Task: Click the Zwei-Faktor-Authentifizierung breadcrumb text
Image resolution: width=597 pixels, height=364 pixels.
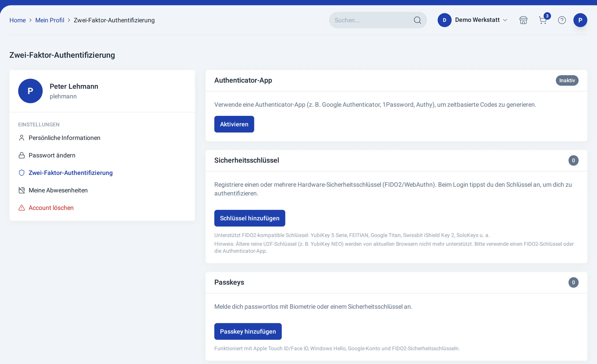Action: (x=114, y=20)
